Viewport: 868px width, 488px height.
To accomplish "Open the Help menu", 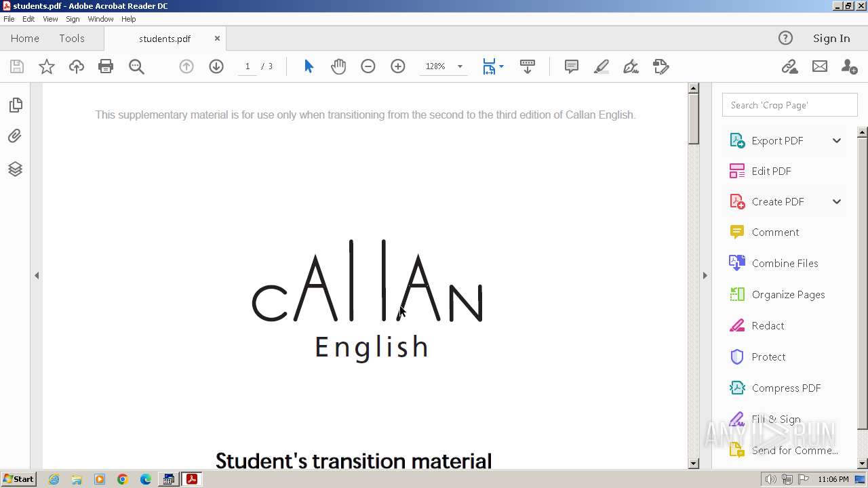I will pyautogui.click(x=129, y=19).
